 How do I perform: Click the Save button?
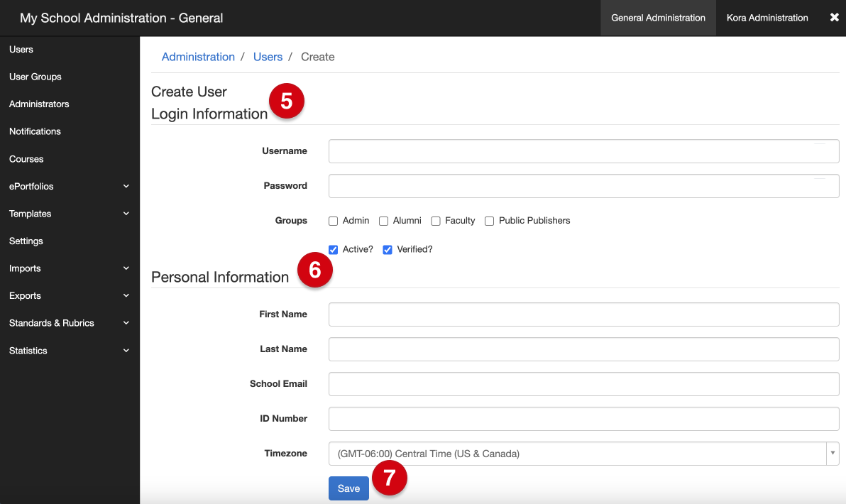tap(348, 488)
